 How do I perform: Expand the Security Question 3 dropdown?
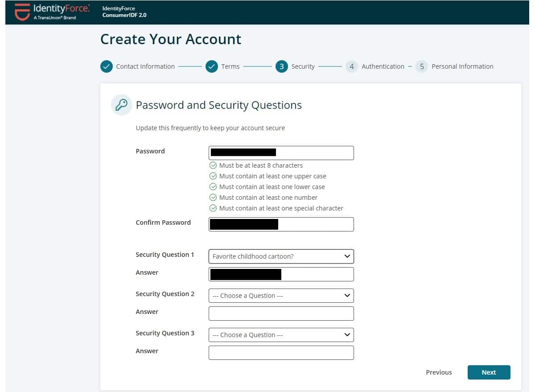(x=281, y=335)
